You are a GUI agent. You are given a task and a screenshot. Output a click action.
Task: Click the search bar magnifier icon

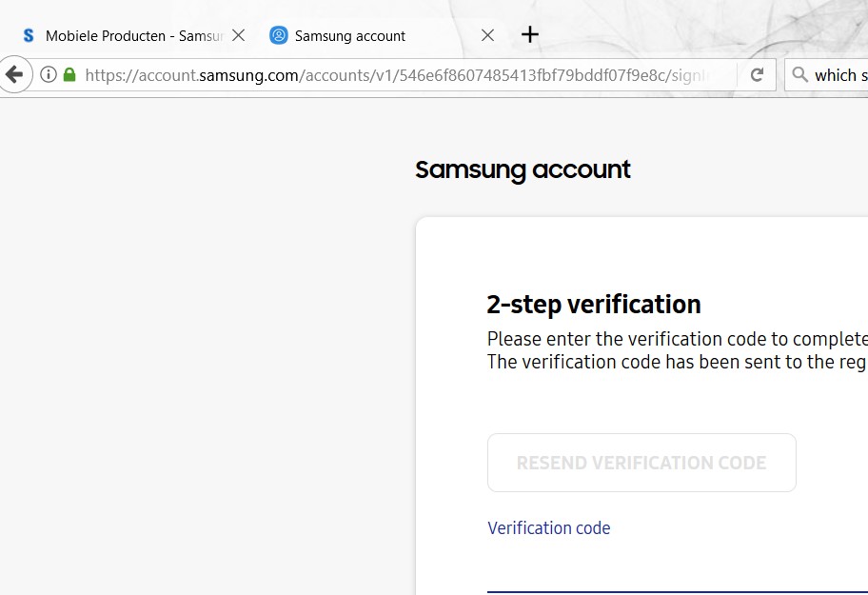(800, 74)
